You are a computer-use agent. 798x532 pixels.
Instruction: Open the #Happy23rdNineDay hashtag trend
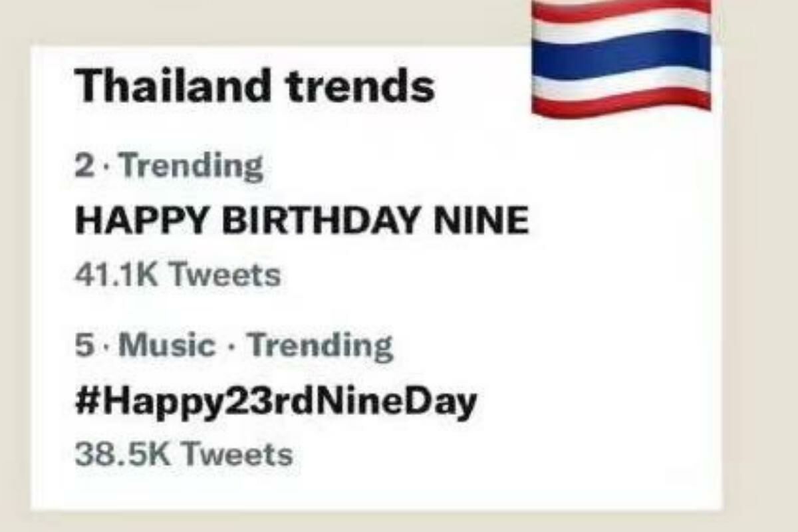pos(275,402)
